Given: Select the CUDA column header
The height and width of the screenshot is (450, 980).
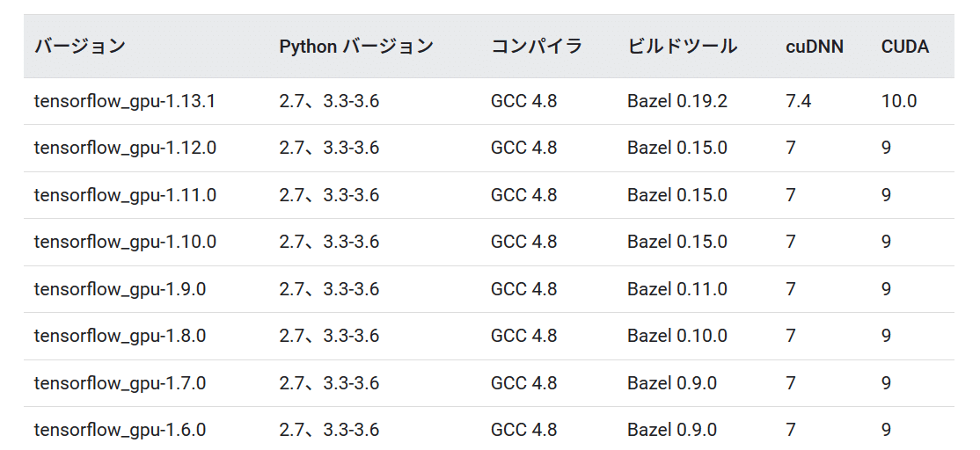Looking at the screenshot, I should (905, 47).
